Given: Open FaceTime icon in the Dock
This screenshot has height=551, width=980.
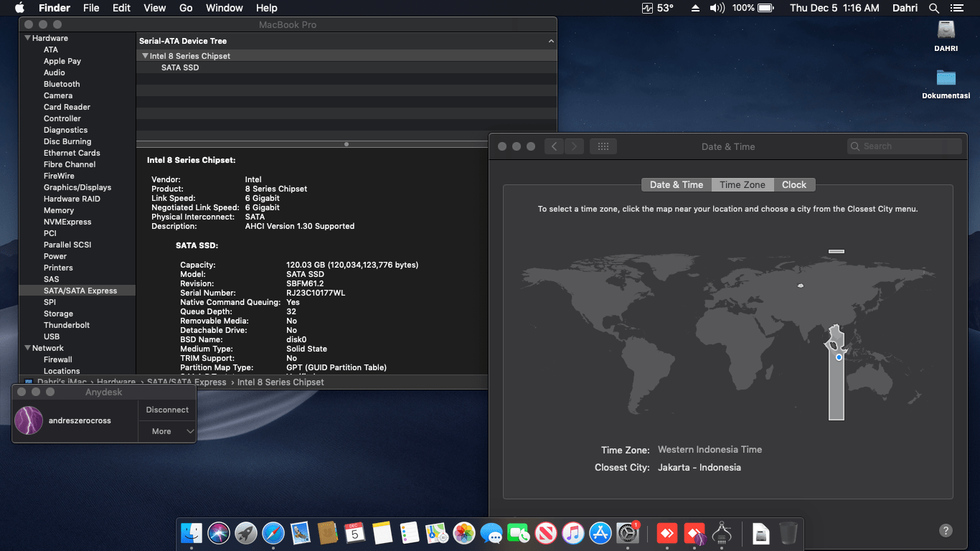Looking at the screenshot, I should [x=519, y=533].
